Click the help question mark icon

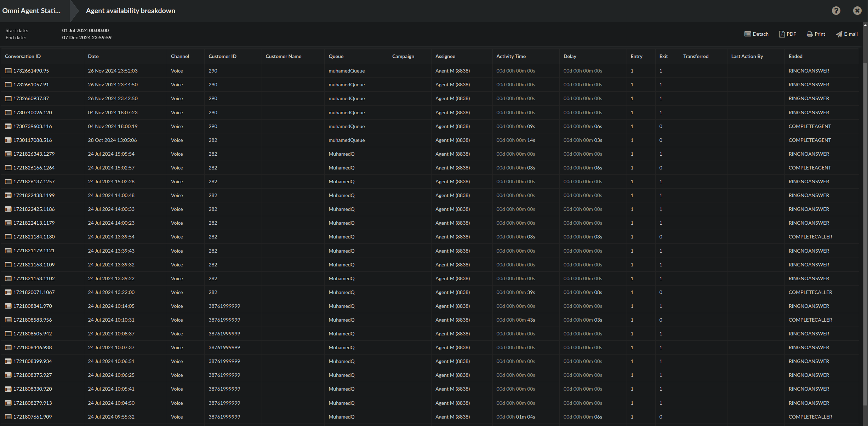pyautogui.click(x=836, y=11)
